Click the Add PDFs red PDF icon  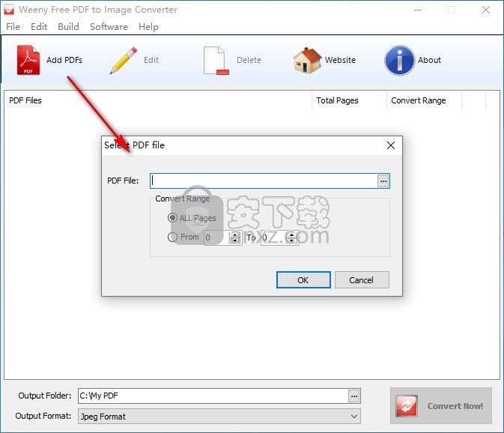click(x=28, y=60)
